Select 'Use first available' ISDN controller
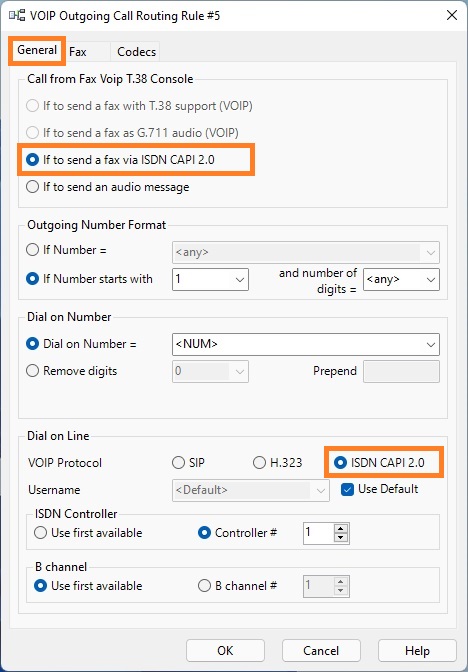This screenshot has width=468, height=672. click(88, 533)
